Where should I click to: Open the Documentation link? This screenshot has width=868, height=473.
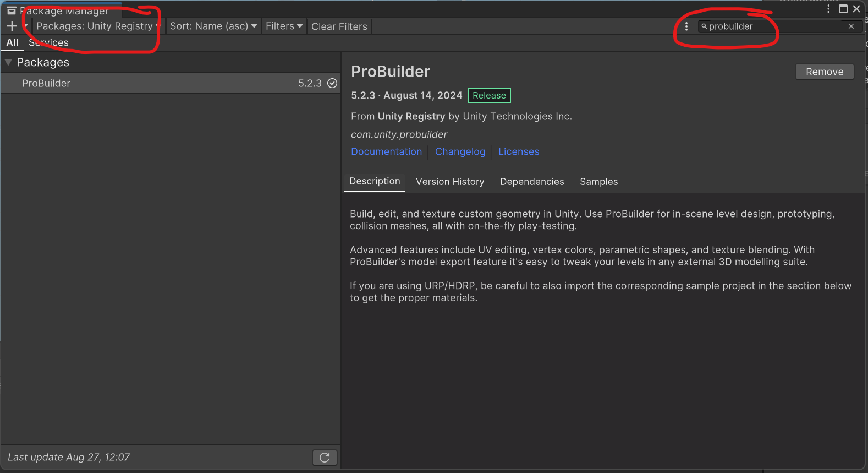387,151
